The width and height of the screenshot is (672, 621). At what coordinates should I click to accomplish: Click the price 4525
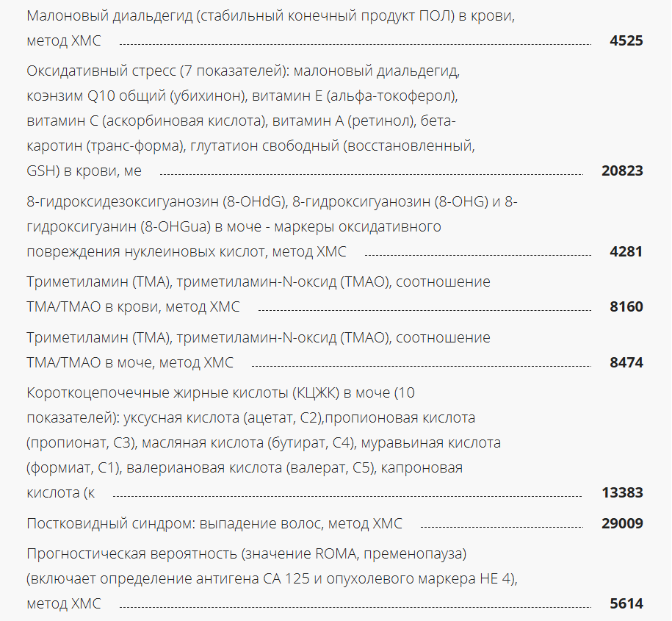click(626, 40)
